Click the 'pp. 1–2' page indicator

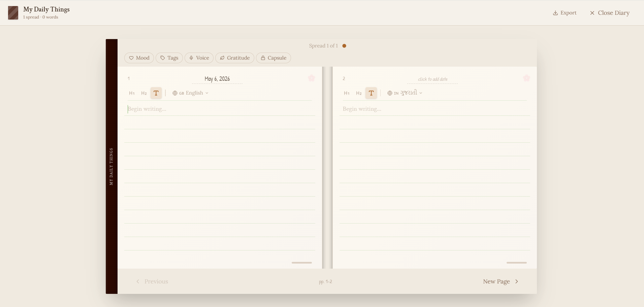325,282
